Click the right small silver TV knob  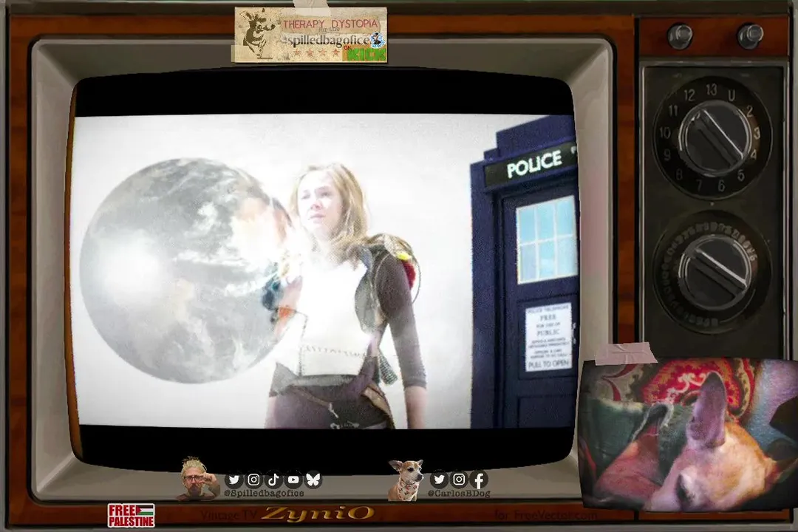(750, 35)
